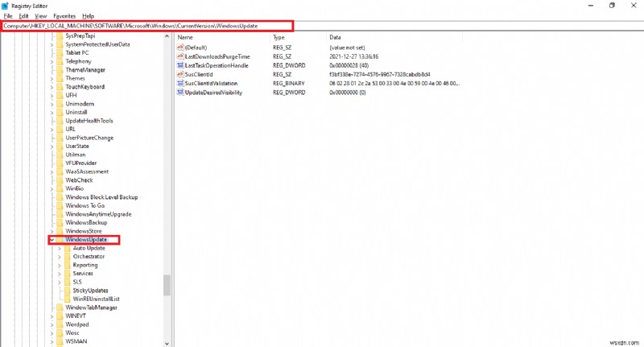Select the SusClientIdValidation binary icon
This screenshot has width=644, height=347.
(180, 84)
